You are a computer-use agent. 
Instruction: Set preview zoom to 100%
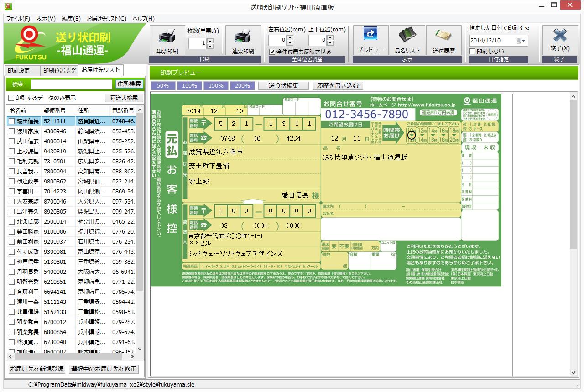tap(189, 86)
